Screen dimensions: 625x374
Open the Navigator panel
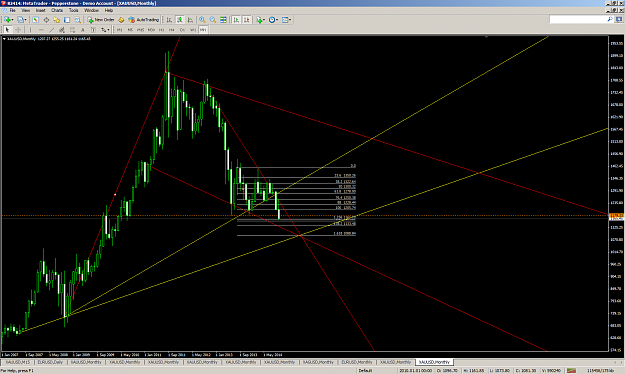(57, 20)
